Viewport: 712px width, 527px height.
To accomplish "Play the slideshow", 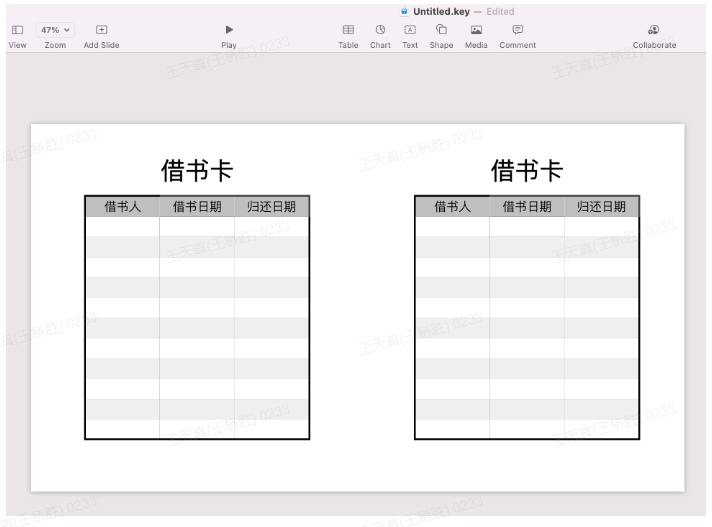I will coord(229,31).
